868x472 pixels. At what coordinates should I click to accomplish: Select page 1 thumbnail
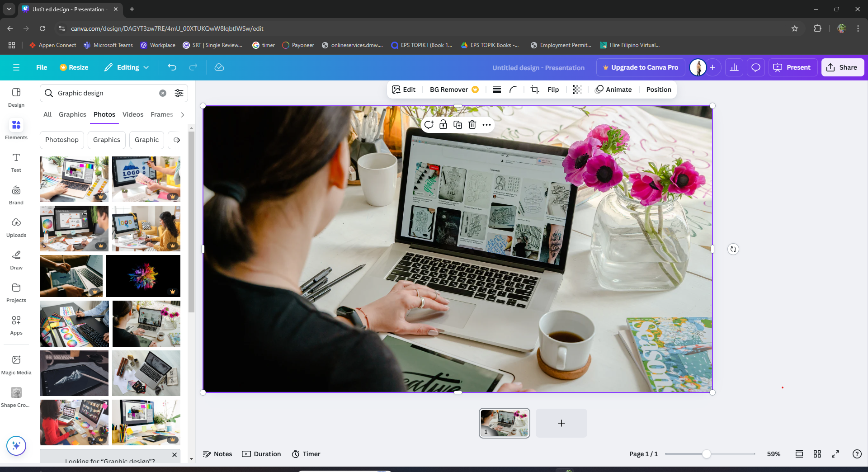click(505, 423)
